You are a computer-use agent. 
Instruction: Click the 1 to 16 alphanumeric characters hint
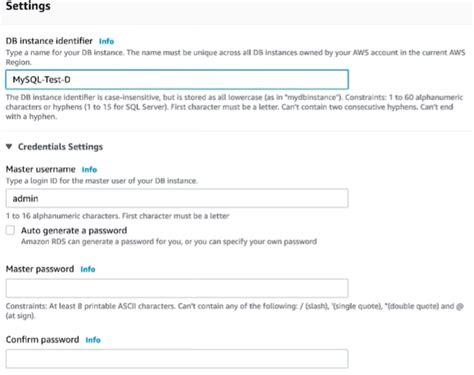coord(117,216)
